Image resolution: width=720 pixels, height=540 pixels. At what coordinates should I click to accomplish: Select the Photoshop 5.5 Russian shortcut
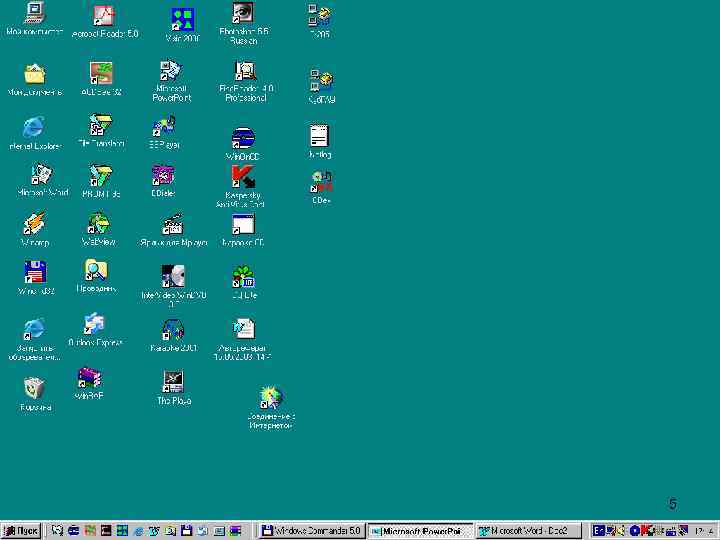(243, 14)
